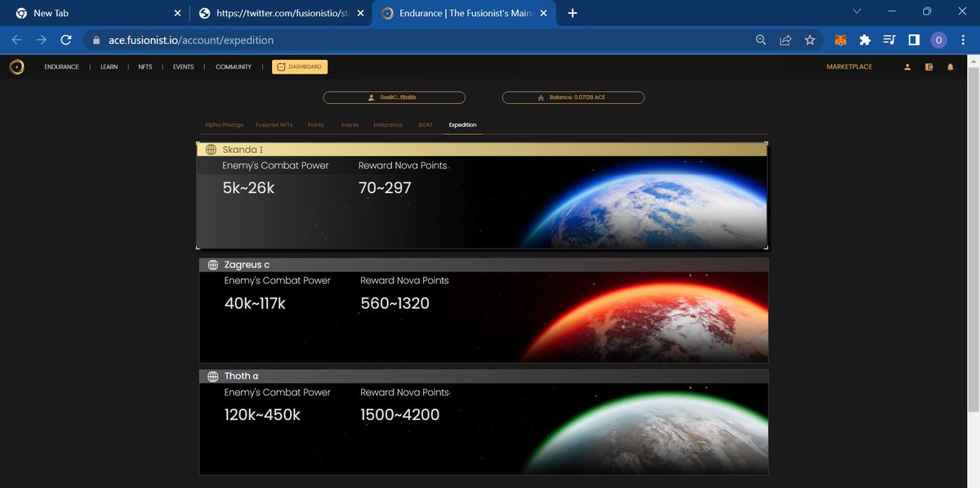980x488 pixels.
Task: Switch to the Alpha Prestige tab
Action: [x=224, y=125]
